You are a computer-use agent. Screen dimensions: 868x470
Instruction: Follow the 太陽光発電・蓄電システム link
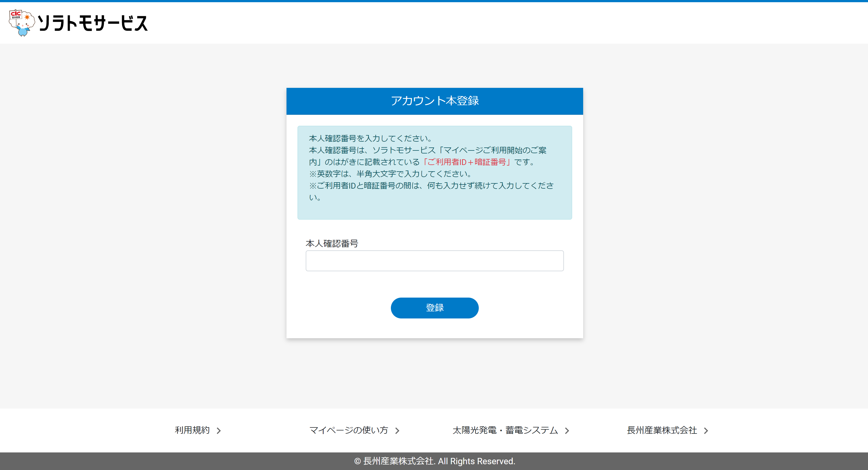[510, 430]
